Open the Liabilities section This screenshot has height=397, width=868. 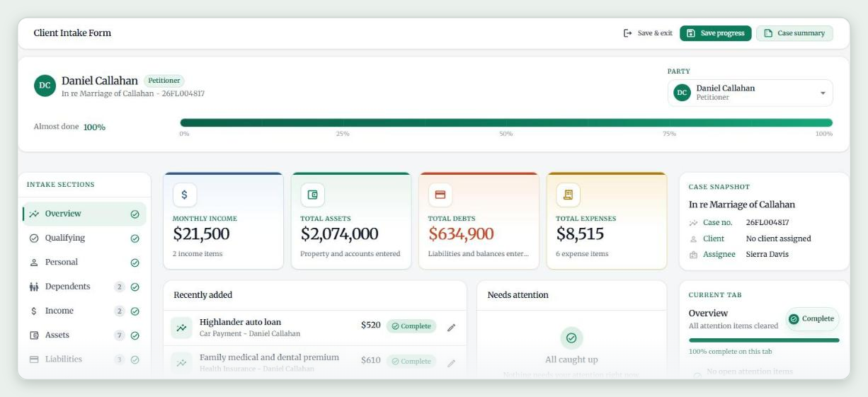84,359
